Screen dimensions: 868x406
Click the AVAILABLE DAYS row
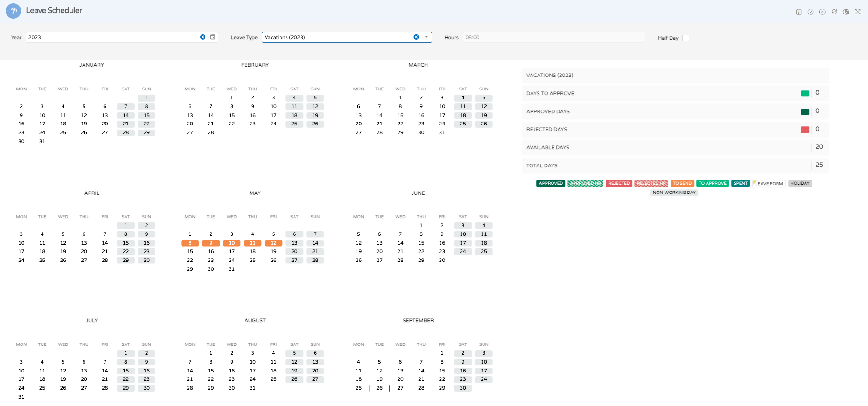click(x=675, y=147)
